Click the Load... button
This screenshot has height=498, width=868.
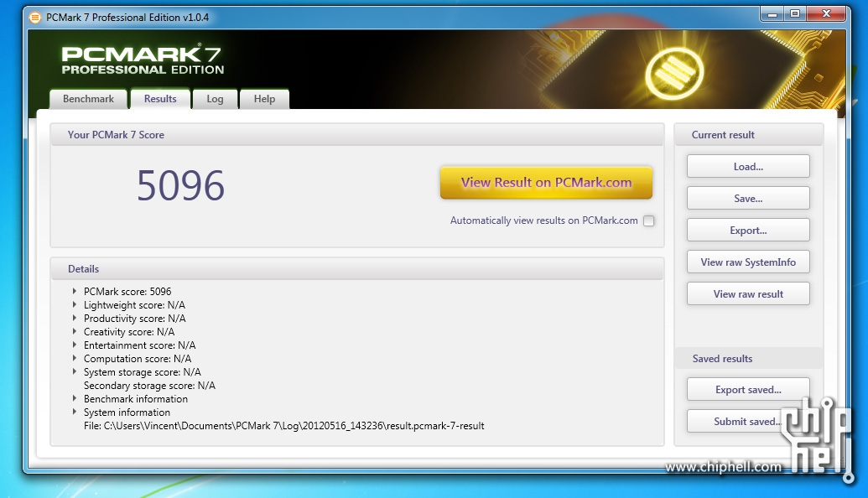click(748, 167)
